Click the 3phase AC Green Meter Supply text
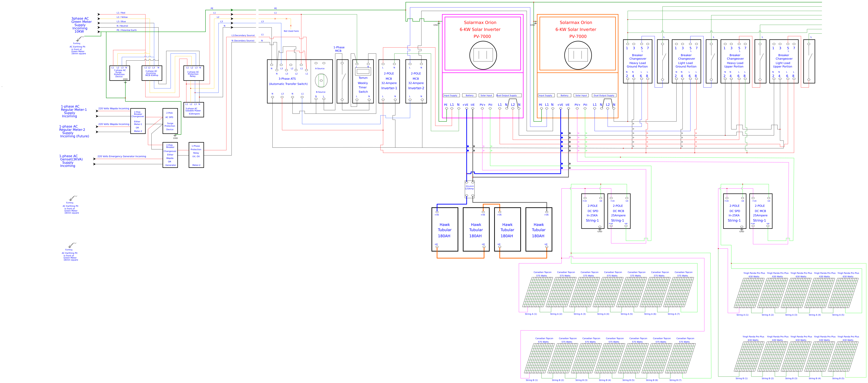Screen dimensions: 868x383 coord(81,25)
